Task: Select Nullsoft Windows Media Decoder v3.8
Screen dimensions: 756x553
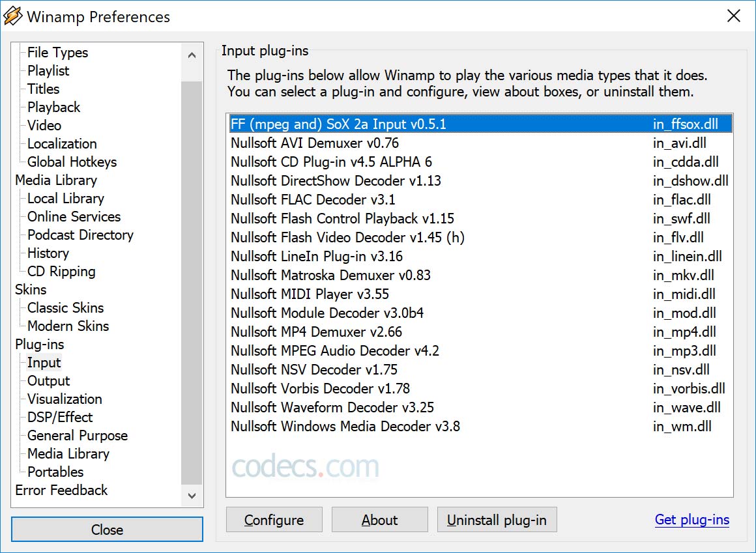Action: [480, 426]
